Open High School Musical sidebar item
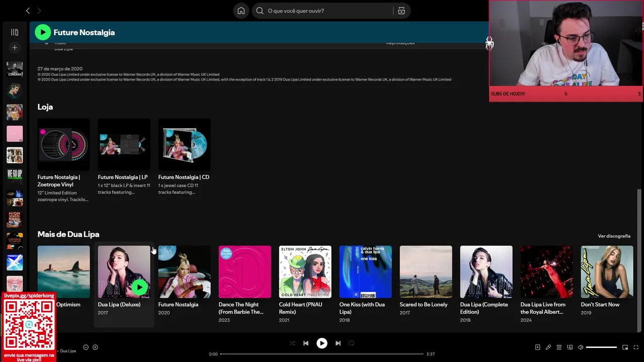This screenshot has height=362, width=644. pos(15,219)
